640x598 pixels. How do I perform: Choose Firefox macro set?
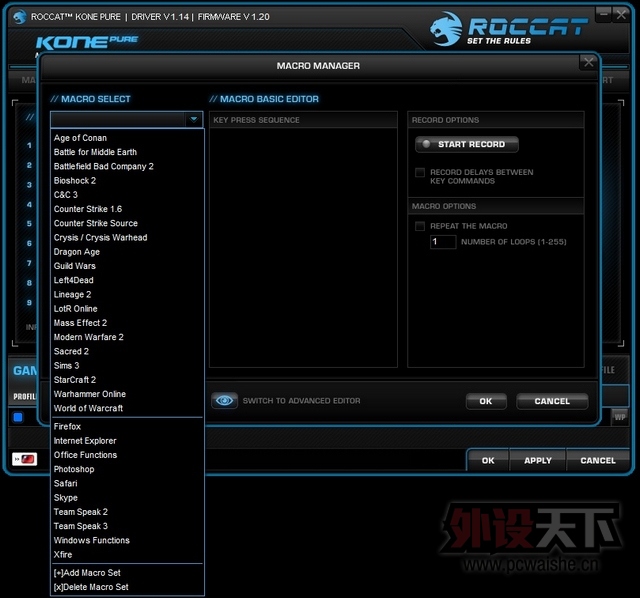(127, 427)
